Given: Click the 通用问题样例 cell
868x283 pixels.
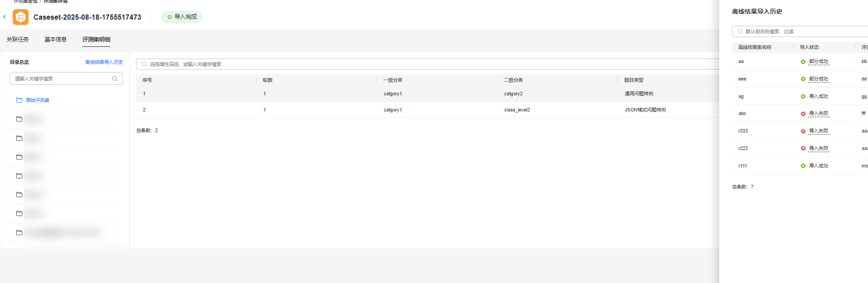Looking at the screenshot, I should pyautogui.click(x=639, y=94).
